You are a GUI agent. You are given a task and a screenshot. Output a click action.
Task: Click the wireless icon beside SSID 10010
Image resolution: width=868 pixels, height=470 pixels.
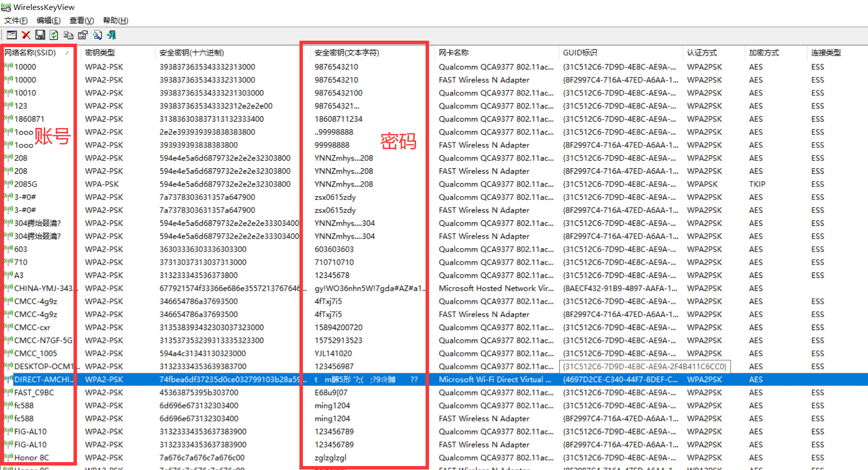[8, 92]
